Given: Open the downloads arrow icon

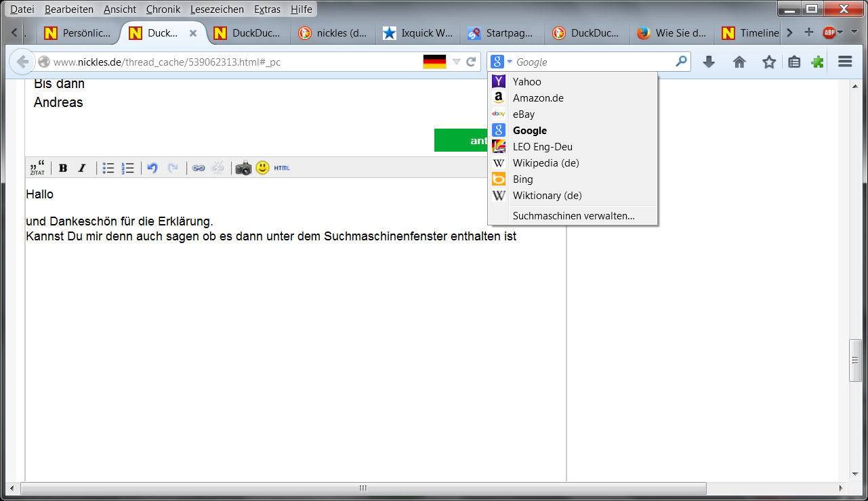Looking at the screenshot, I should click(x=709, y=62).
